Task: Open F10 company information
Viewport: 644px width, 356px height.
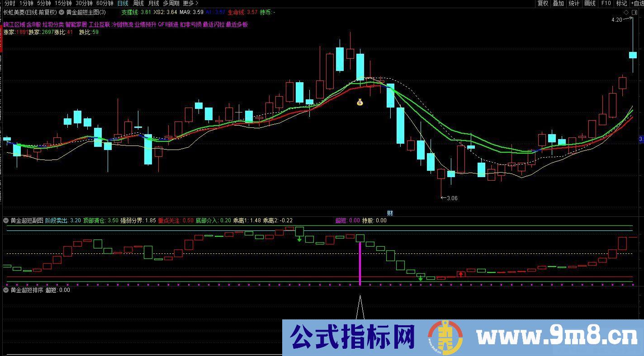Action: [x=606, y=3]
